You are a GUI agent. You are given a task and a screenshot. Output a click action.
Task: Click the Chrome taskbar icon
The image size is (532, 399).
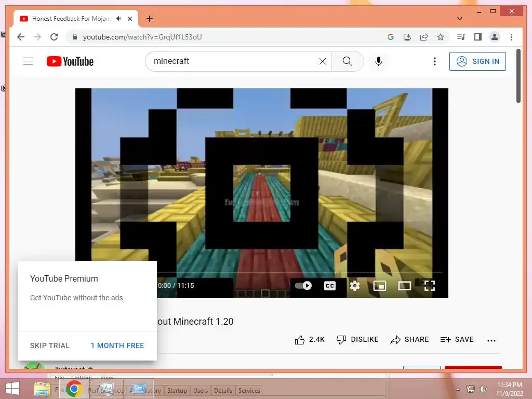(x=74, y=389)
